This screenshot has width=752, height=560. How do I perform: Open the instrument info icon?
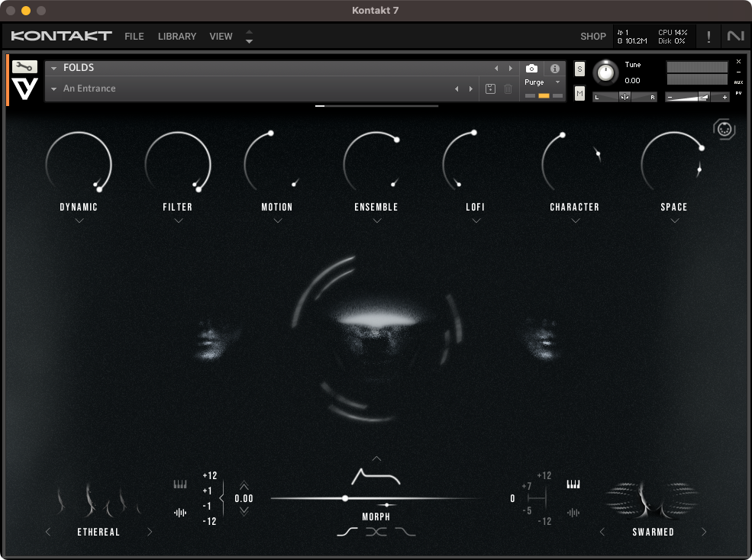click(555, 69)
